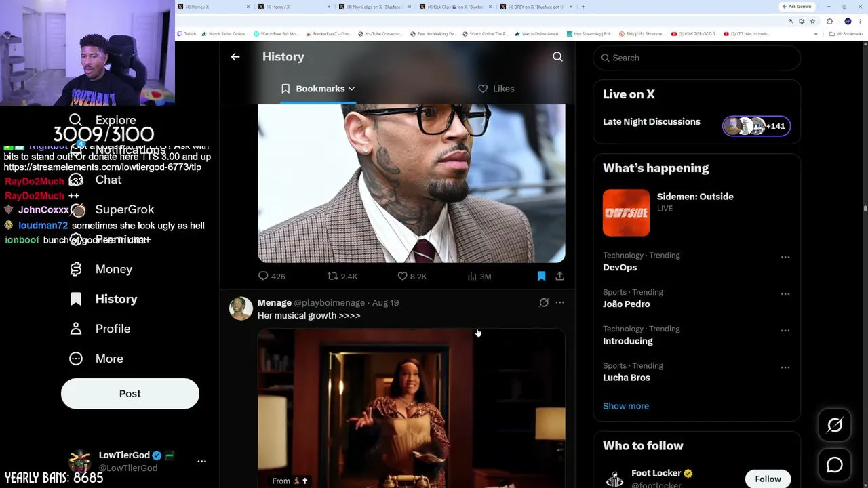Open Profile in sidebar
Screen dimensions: 868x488
click(x=100, y=329)
